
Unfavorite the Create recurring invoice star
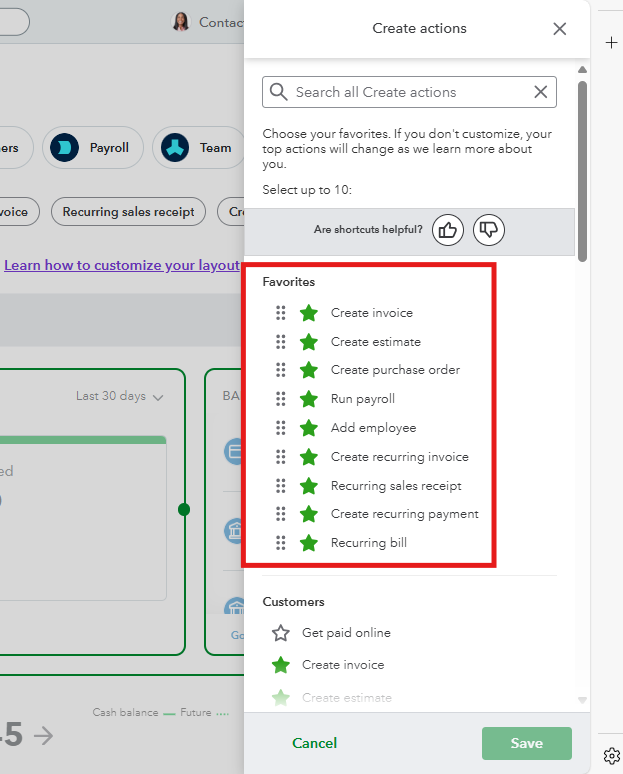pyautogui.click(x=309, y=457)
